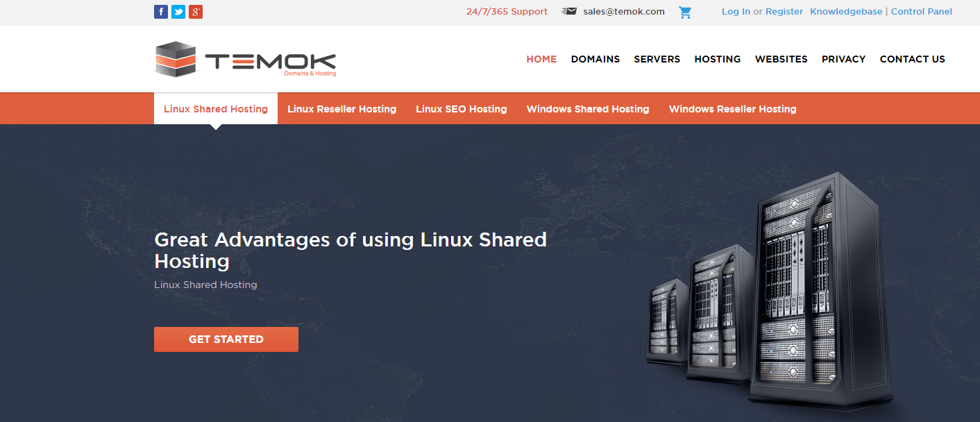Open the Facebook social icon
Screen dimensions: 980x422
pos(161,12)
